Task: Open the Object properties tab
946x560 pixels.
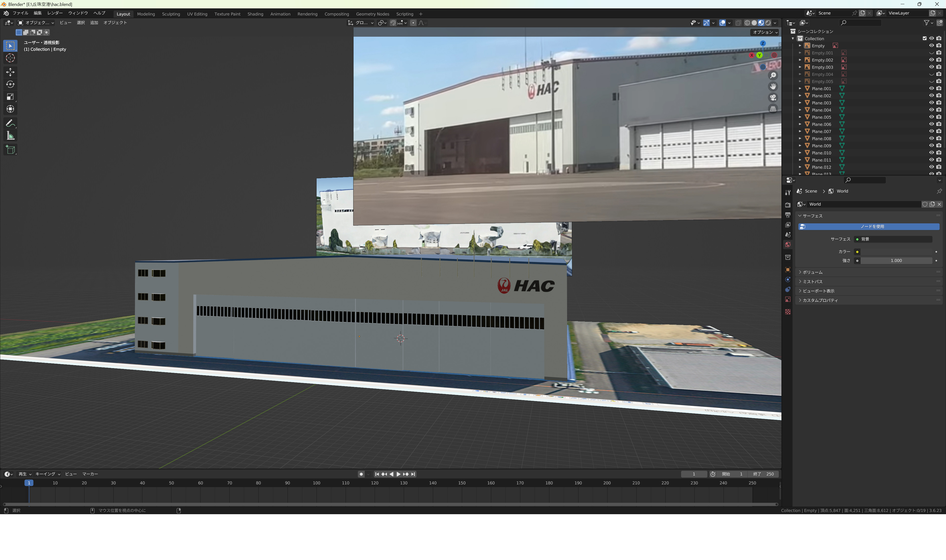Action: click(x=788, y=269)
